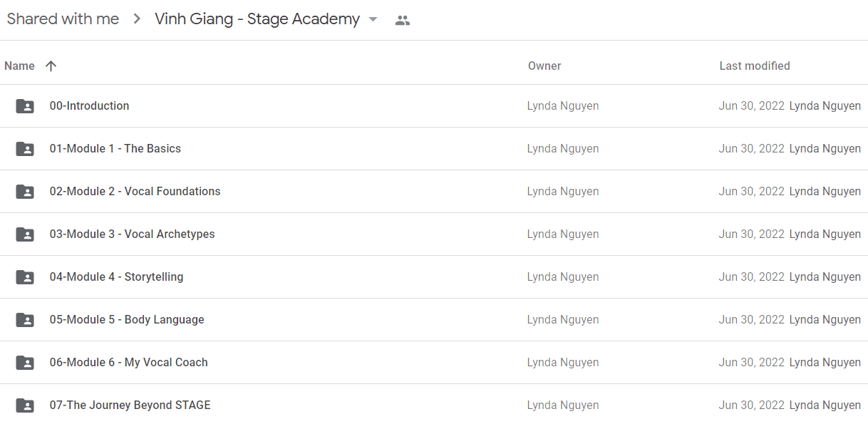Click the Vinh Giang - Stage Academy breadcrumb title
The width and height of the screenshot is (868, 424).
point(257,19)
